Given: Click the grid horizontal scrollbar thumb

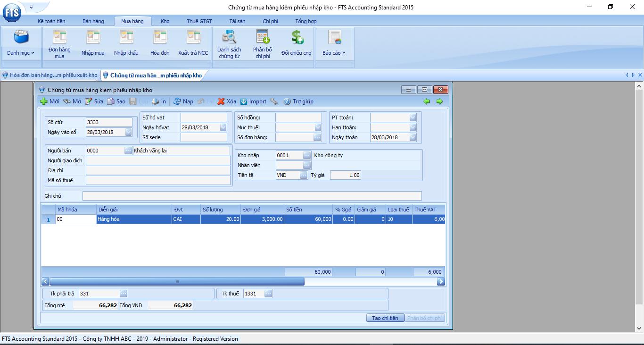Looking at the screenshot, I should [177, 282].
